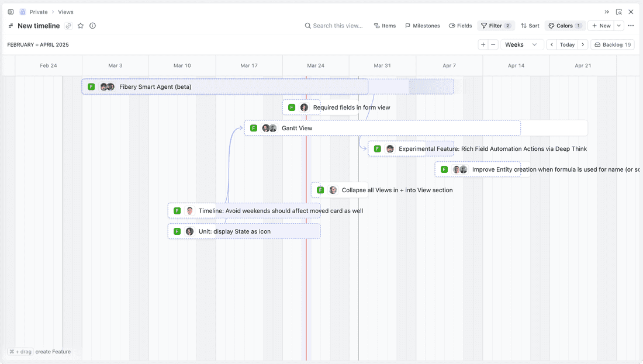Open the Colors settings

point(564,25)
